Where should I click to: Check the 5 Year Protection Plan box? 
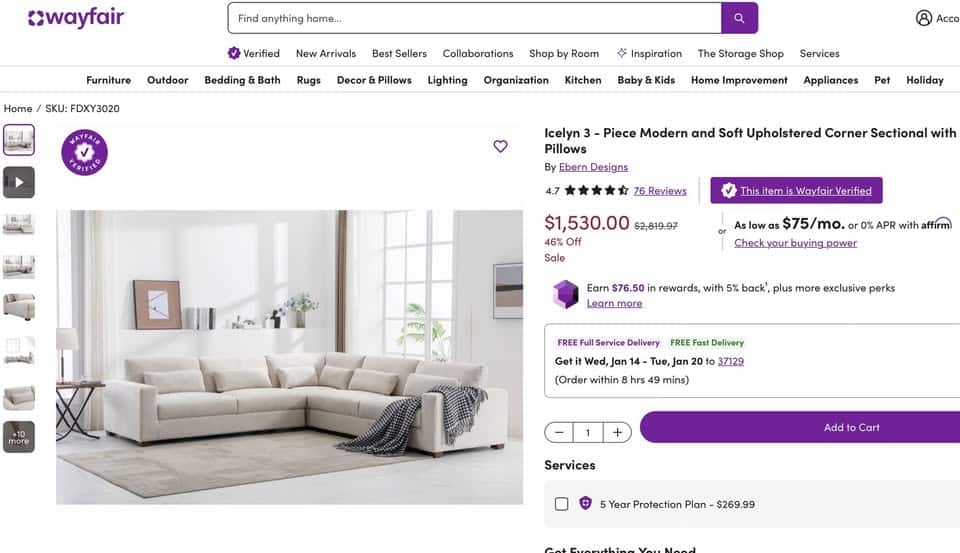coord(561,504)
